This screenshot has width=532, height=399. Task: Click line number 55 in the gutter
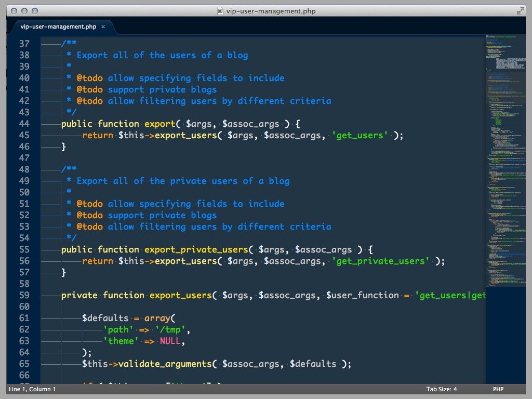coord(24,250)
